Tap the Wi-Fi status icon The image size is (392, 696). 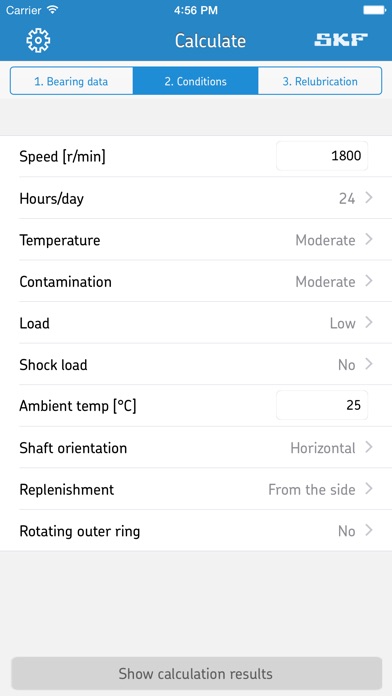pyautogui.click(x=53, y=10)
